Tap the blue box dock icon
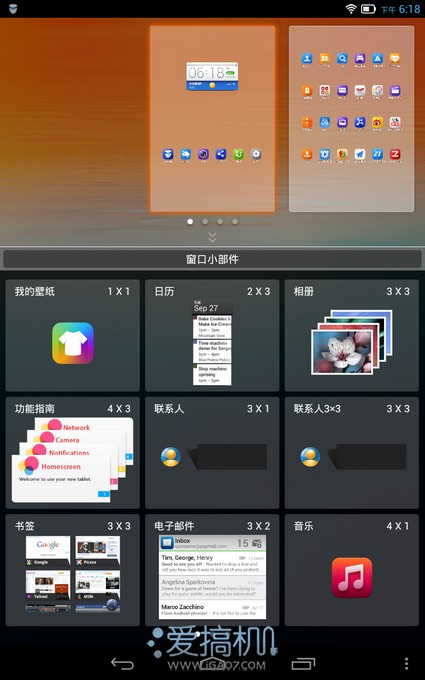 point(168,154)
